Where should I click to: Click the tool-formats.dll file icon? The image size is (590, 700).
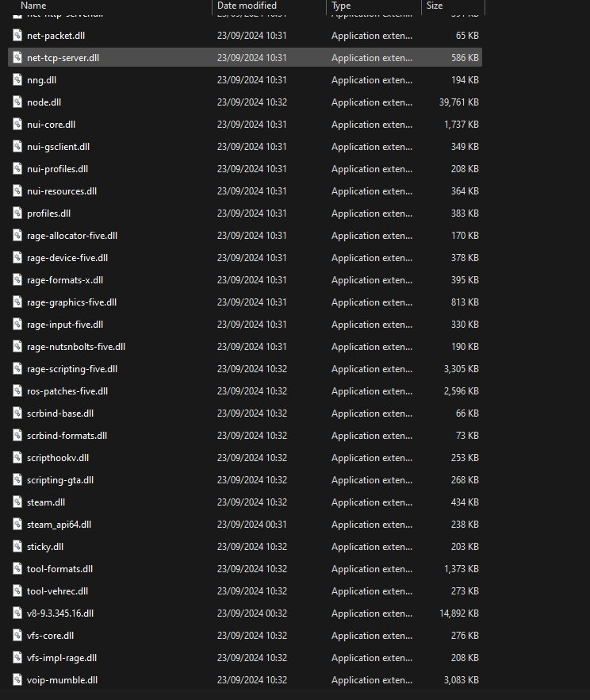pos(17,569)
